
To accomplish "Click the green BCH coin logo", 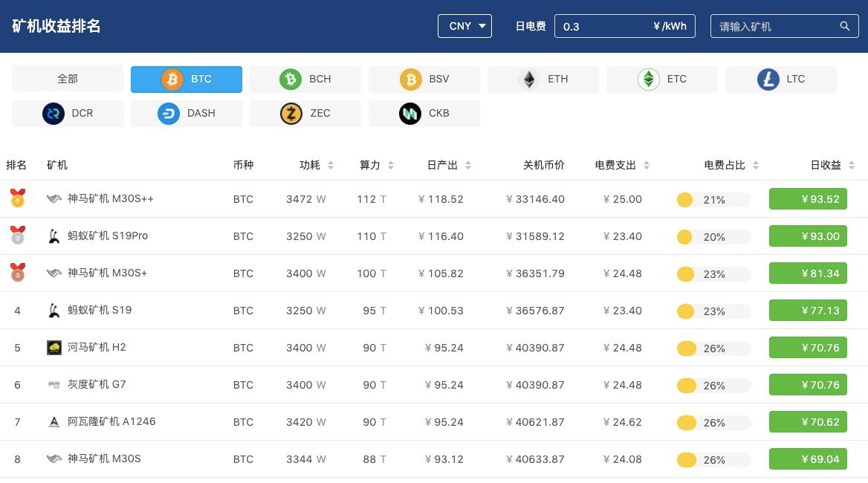I will click(x=291, y=79).
